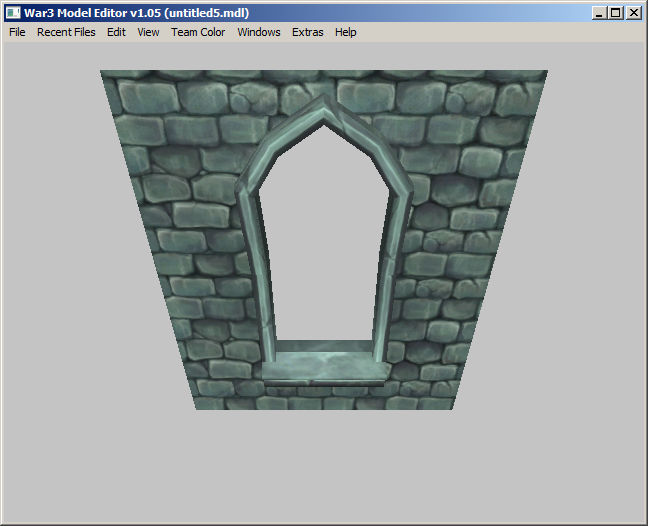Open the File menu
The height and width of the screenshot is (526, 648).
[17, 32]
